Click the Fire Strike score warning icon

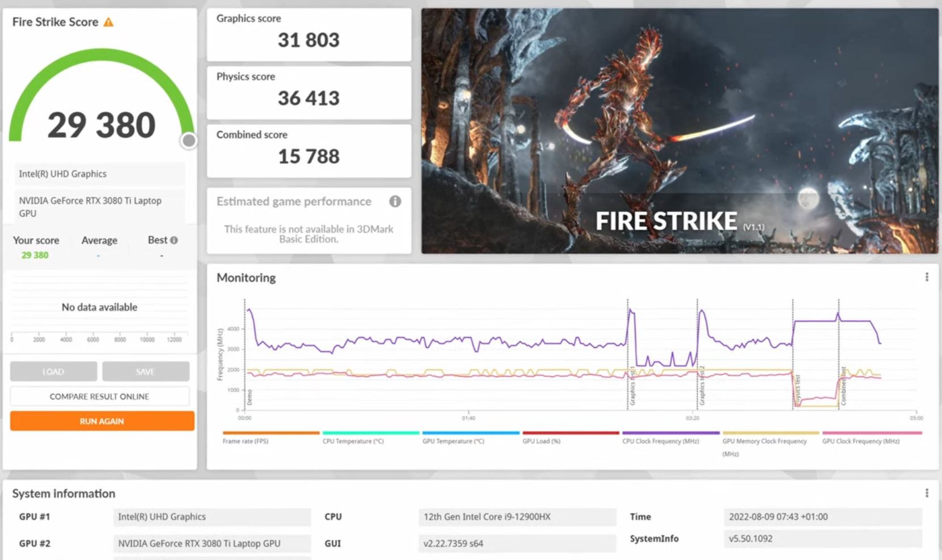click(108, 22)
